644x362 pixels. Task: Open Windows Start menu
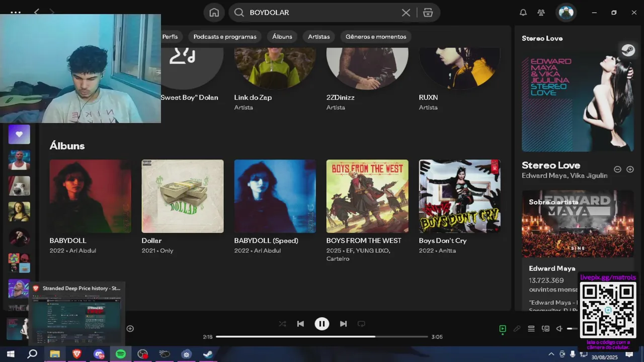[10, 354]
